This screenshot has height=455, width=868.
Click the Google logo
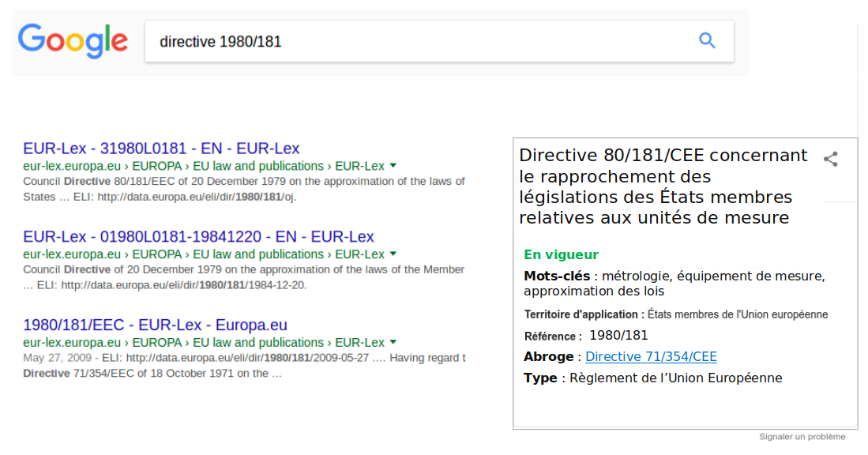[73, 41]
